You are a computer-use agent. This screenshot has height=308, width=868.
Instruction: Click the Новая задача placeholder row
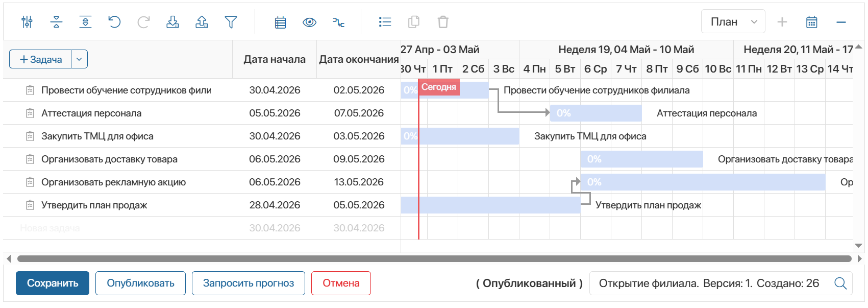pos(202,228)
